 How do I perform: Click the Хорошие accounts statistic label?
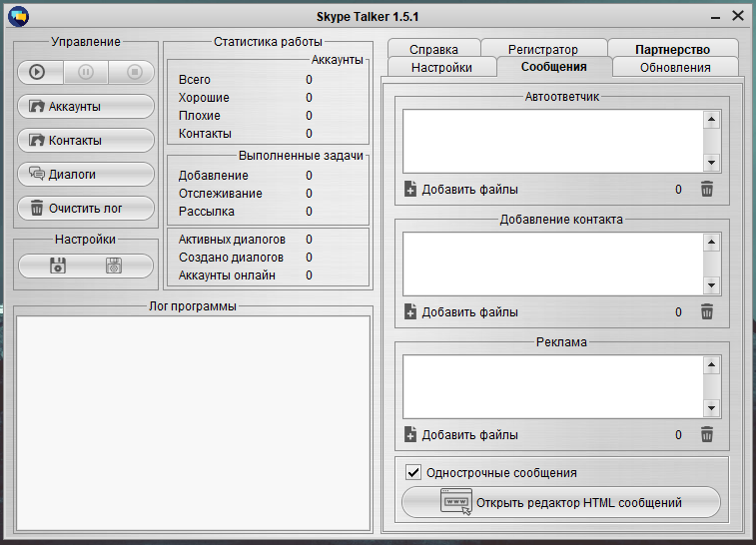pos(204,98)
